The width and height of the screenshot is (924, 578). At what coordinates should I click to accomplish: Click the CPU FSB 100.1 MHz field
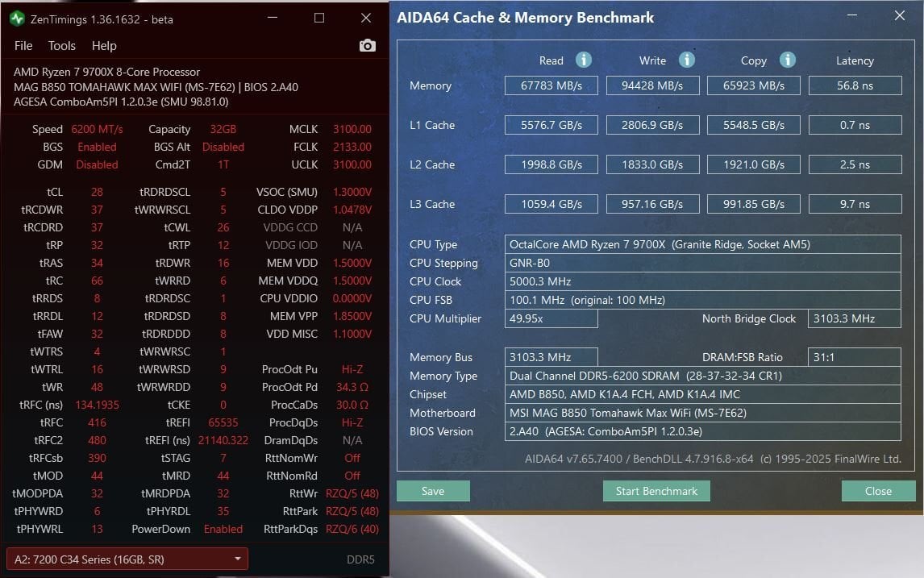(x=702, y=300)
